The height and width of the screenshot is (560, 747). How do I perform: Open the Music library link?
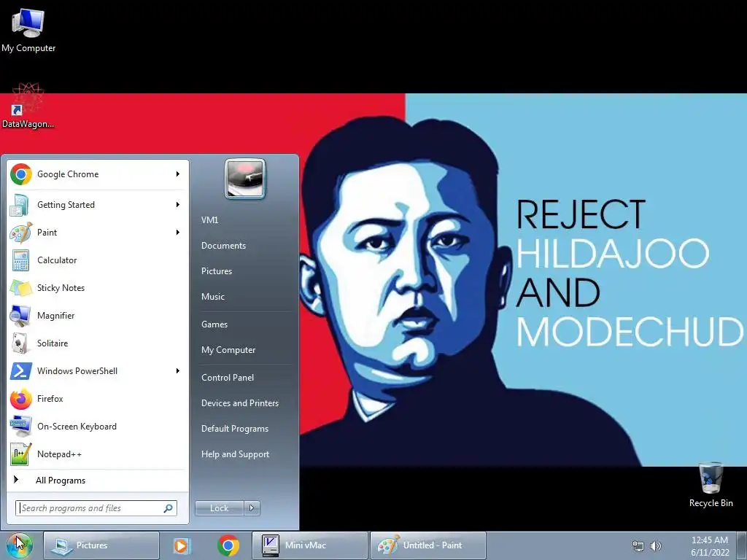[x=212, y=297]
